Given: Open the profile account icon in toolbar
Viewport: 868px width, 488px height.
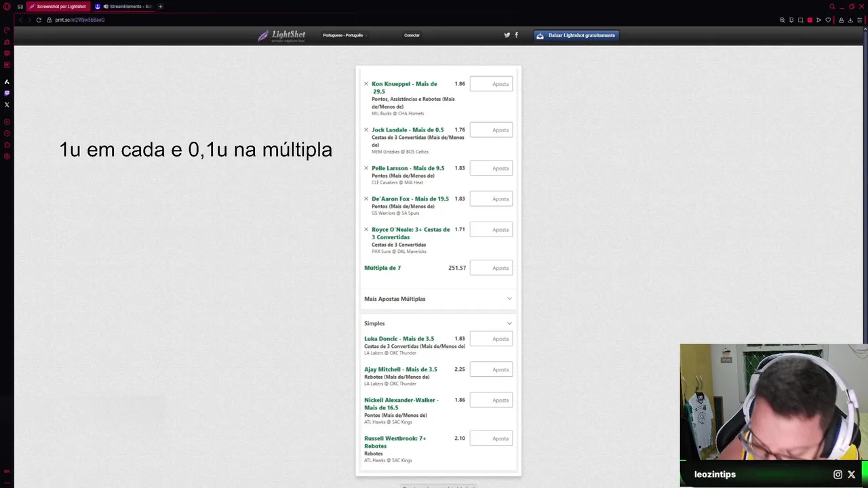Looking at the screenshot, I should pos(842,20).
